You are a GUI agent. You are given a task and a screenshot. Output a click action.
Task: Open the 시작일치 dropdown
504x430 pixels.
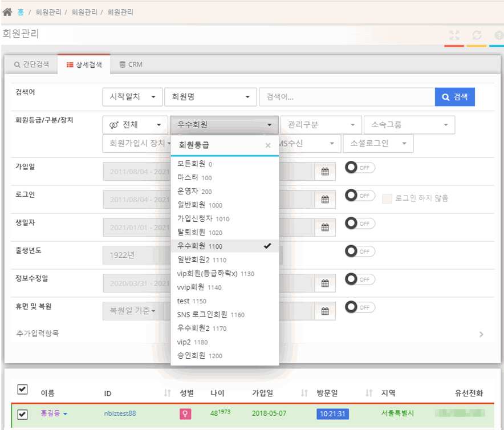[x=132, y=97]
